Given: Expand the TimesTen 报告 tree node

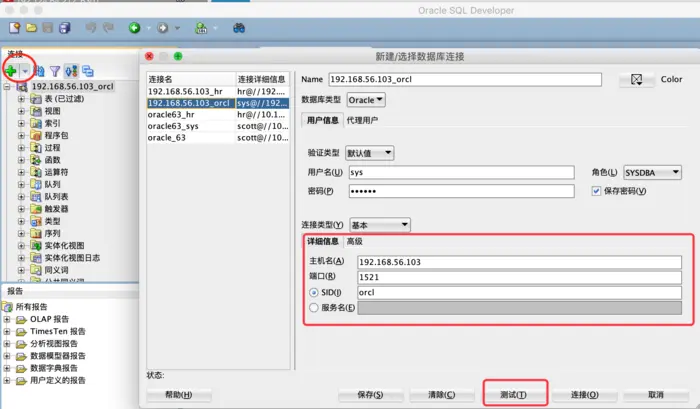Looking at the screenshot, I should tap(7, 332).
